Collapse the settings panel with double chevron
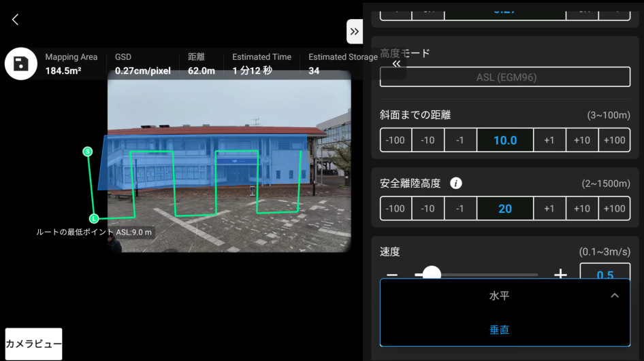Screen dimensions: 644x361 click(x=355, y=31)
